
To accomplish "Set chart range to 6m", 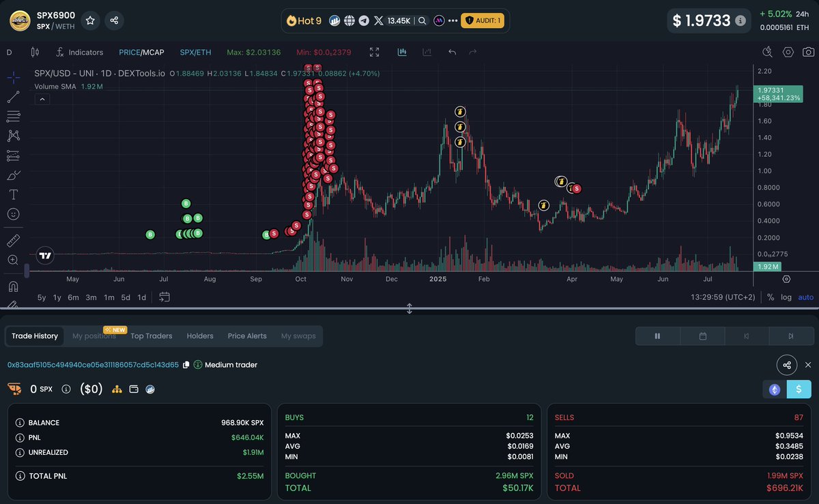I will [73, 297].
